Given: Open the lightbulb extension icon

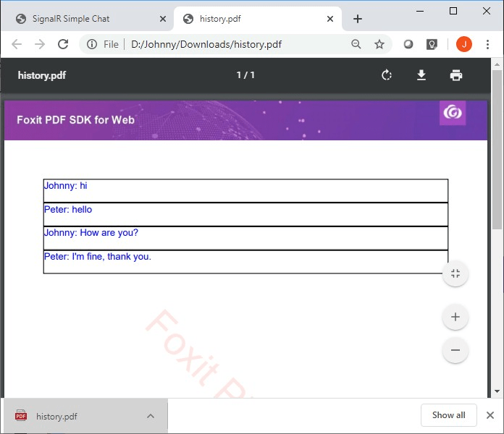Looking at the screenshot, I should [432, 44].
